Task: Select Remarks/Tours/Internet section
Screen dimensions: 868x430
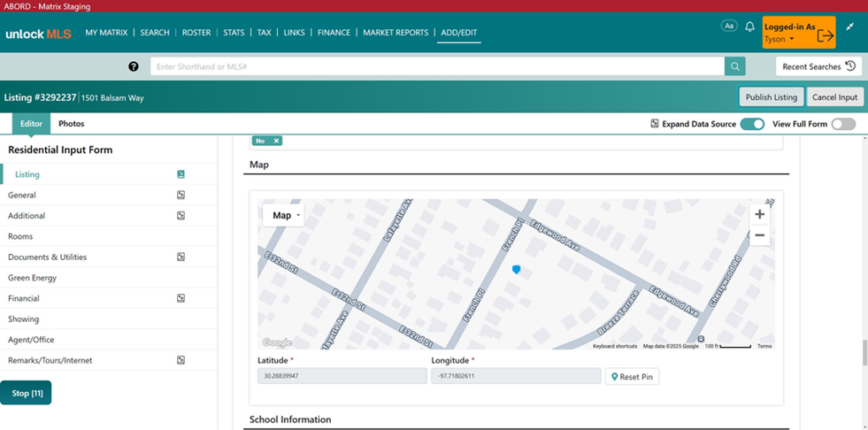Action: tap(109, 360)
